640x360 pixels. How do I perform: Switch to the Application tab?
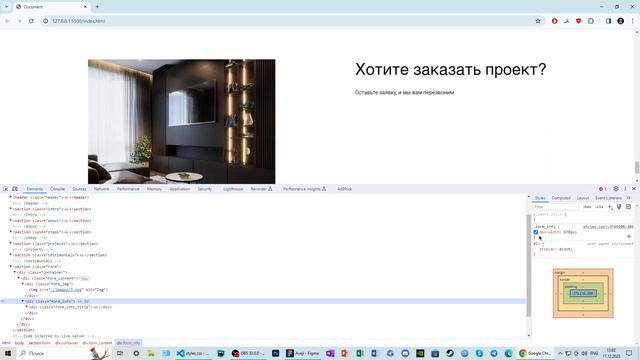(180, 189)
